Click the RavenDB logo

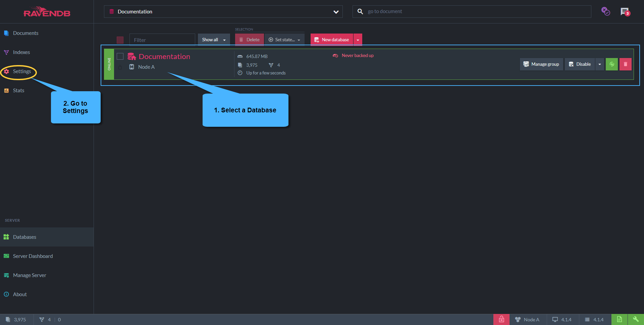[47, 12]
